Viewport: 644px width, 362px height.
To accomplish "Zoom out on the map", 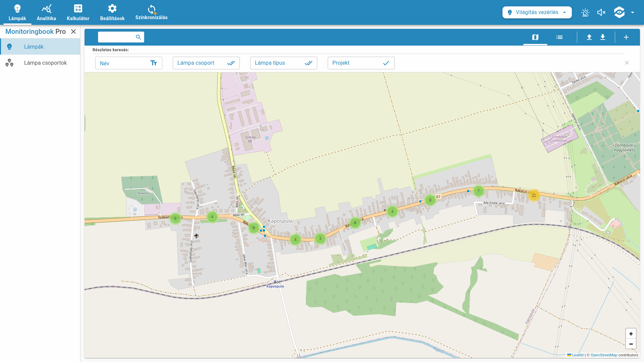I will pos(631,344).
